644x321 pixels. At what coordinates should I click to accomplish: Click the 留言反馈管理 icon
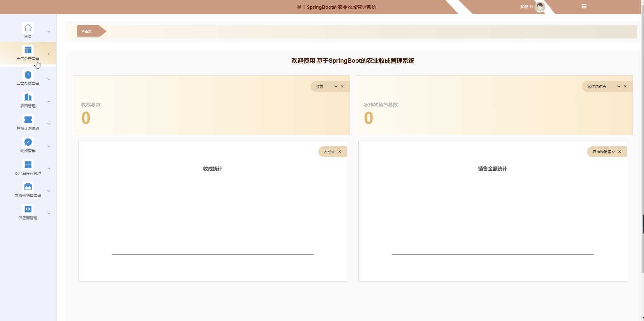tap(28, 75)
